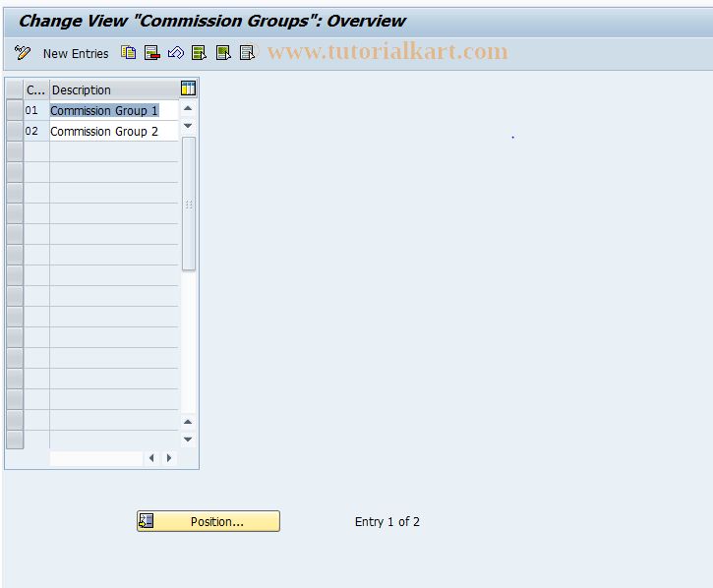Click the Copy As icon
This screenshot has height=588, width=713.
(x=128, y=53)
